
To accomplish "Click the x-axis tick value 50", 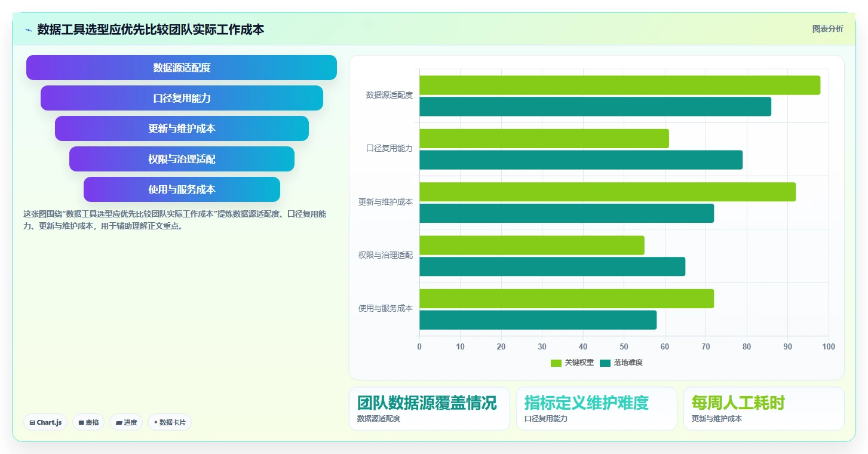I will pyautogui.click(x=624, y=346).
